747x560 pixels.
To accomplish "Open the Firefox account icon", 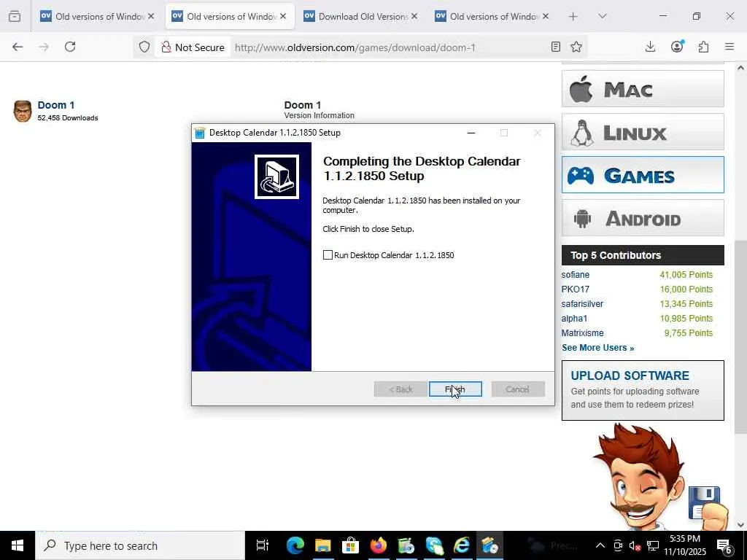I will [x=677, y=46].
